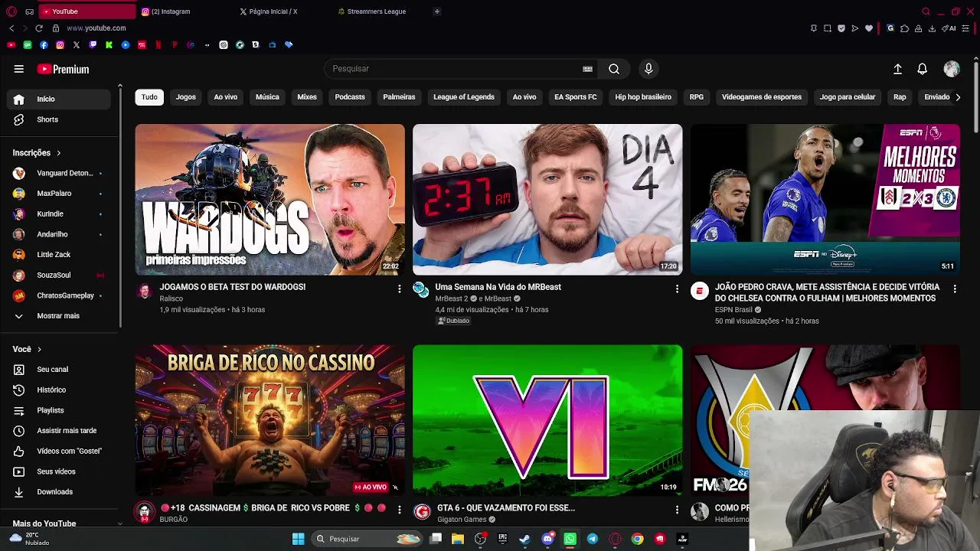This screenshot has height=551, width=980.
Task: Click the YouTube Premium logo
Action: pyautogui.click(x=63, y=69)
